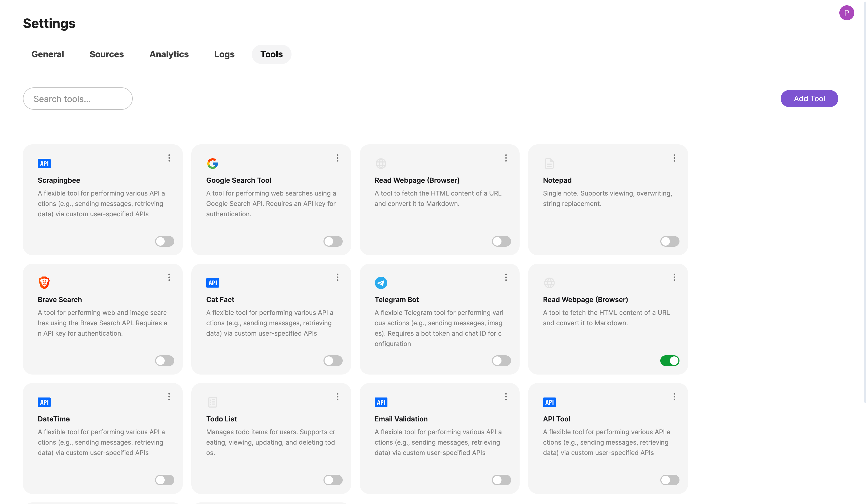Screen dimensions: 866x504
Task: Open three-dot menu on Email Validation card
Action: [506, 396]
